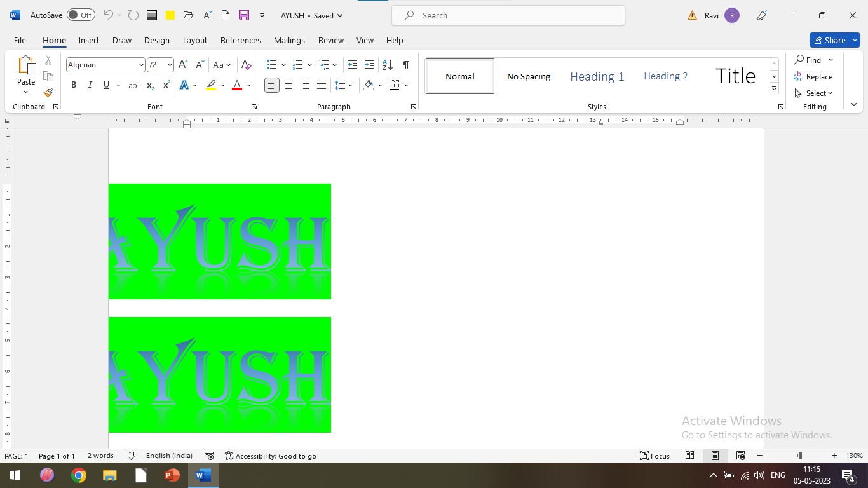
Task: Expand the Select dropdown in Editing
Action: click(x=814, y=93)
